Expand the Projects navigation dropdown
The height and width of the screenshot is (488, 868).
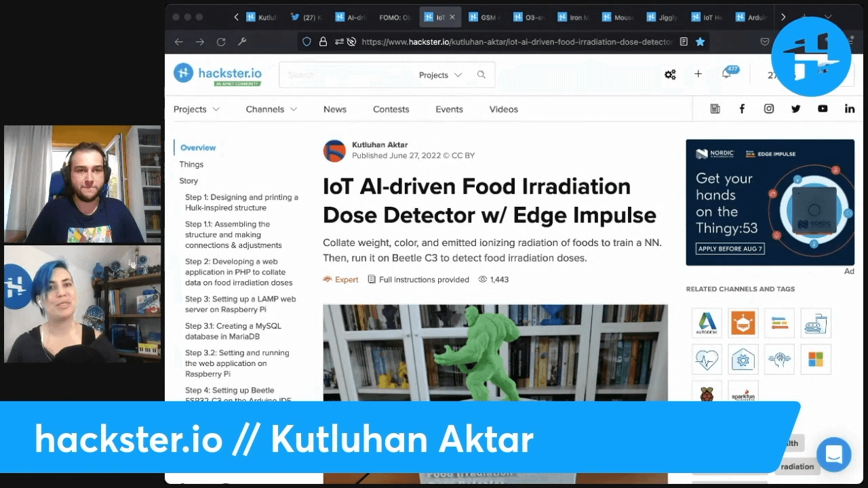[x=196, y=109]
